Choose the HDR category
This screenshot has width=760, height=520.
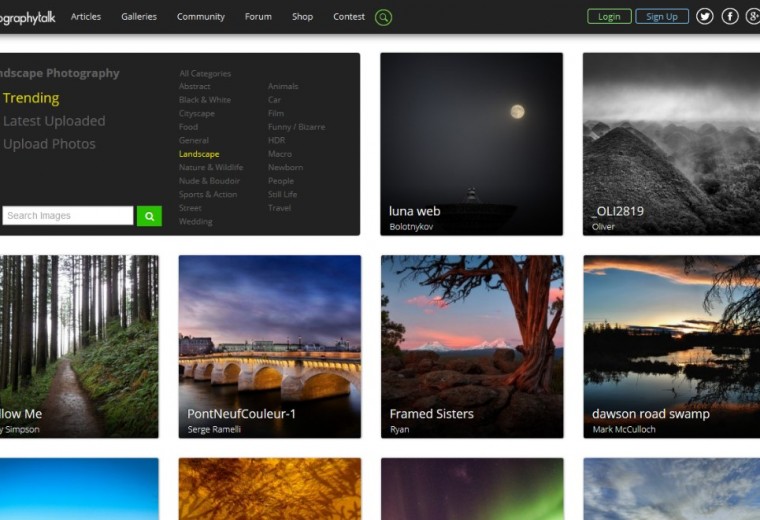(276, 141)
